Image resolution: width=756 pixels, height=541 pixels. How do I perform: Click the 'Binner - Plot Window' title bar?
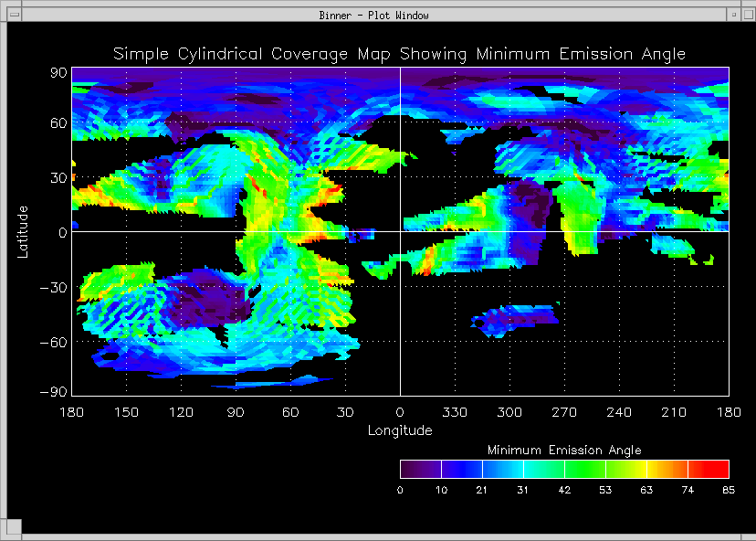(x=374, y=15)
